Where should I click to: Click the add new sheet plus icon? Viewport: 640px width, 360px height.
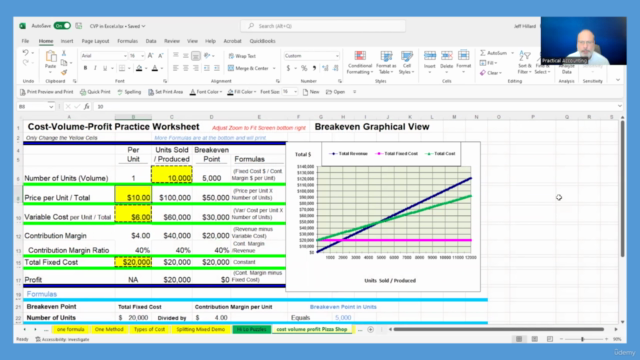(371, 329)
